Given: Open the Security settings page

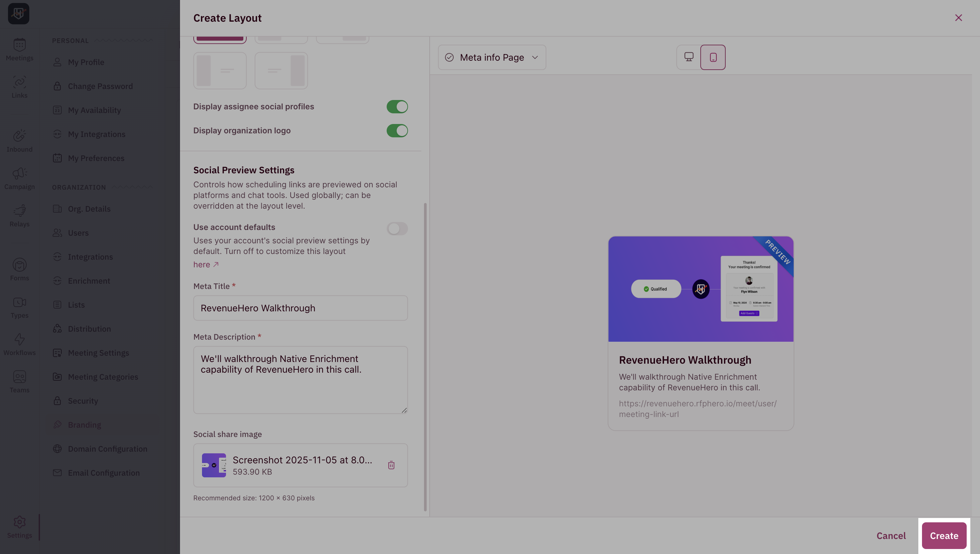Looking at the screenshot, I should [x=82, y=401].
